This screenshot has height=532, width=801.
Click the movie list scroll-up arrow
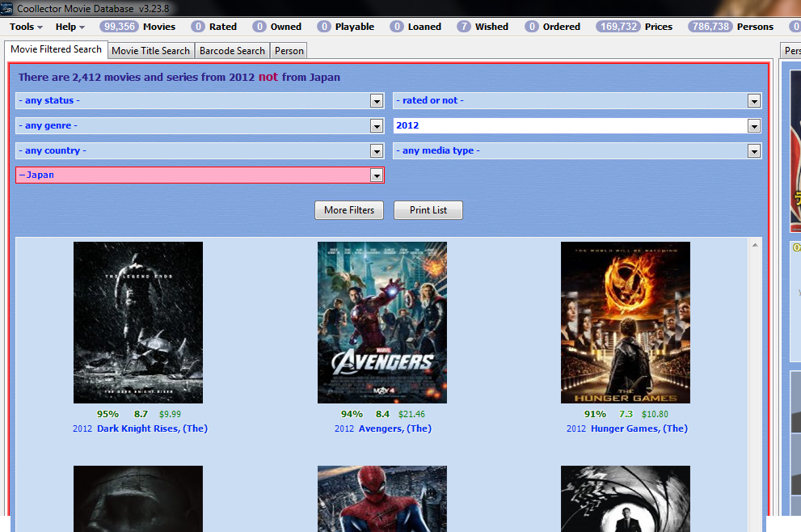[755, 245]
